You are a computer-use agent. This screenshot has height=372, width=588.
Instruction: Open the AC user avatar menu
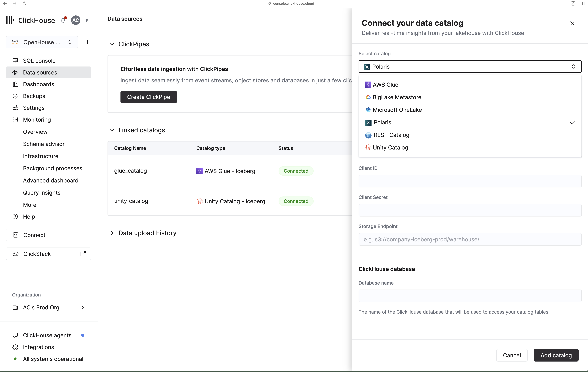(76, 20)
